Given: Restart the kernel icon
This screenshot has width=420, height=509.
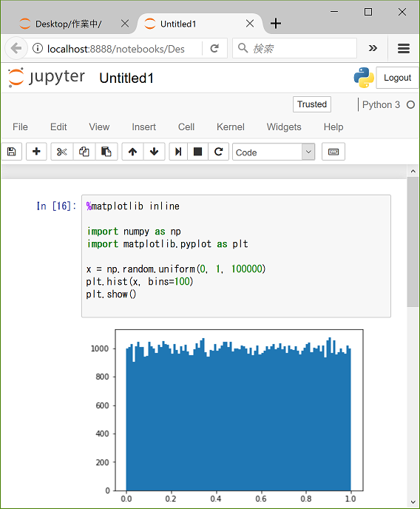Looking at the screenshot, I should (x=219, y=152).
